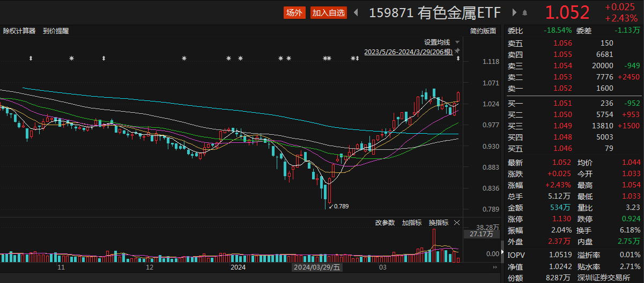
Task: Click the first event marker on chart
Action: (x=31, y=58)
